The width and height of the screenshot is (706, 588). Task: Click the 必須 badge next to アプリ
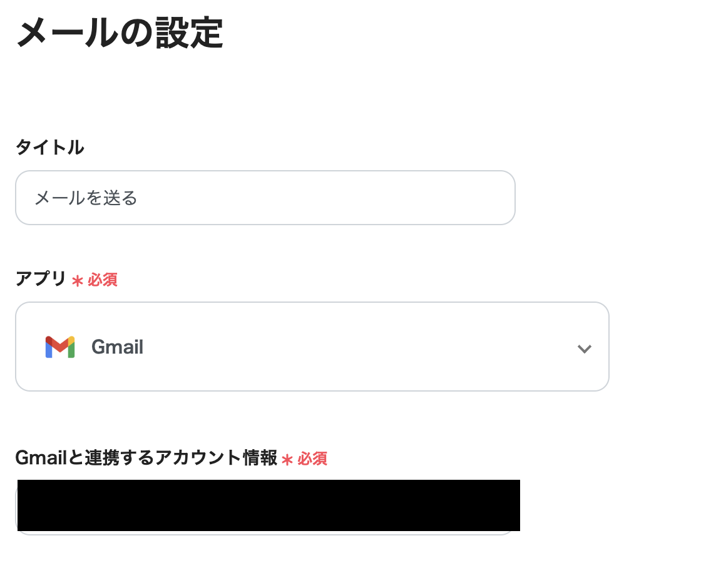(x=103, y=280)
